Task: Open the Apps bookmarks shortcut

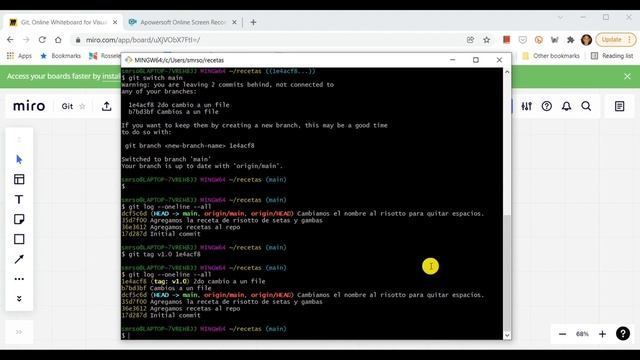Action: point(19,56)
